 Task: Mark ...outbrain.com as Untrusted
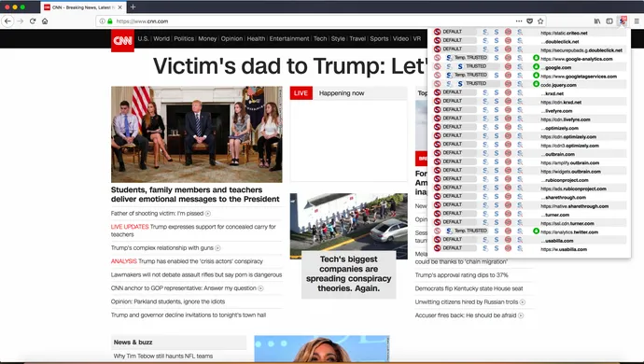click(508, 153)
